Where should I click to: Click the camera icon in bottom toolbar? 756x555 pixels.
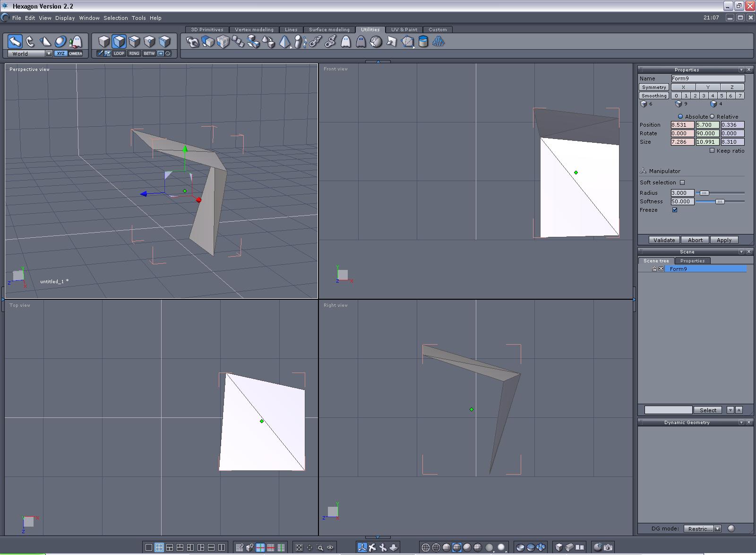608,547
